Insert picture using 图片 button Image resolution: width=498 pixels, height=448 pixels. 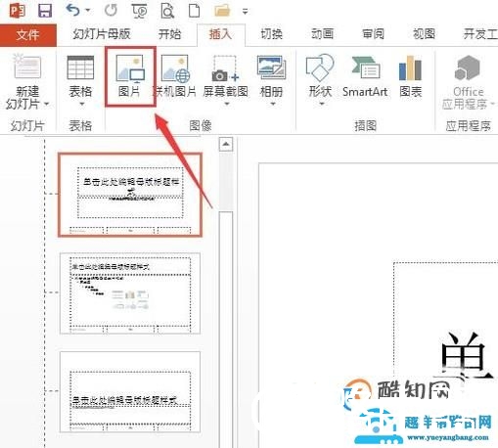tap(130, 76)
